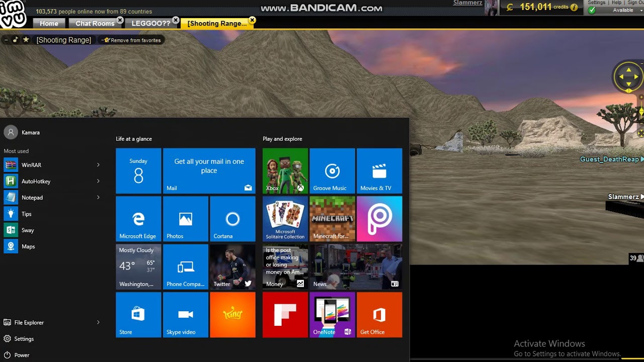
Task: Open the Groove Music tile
Action: (332, 171)
